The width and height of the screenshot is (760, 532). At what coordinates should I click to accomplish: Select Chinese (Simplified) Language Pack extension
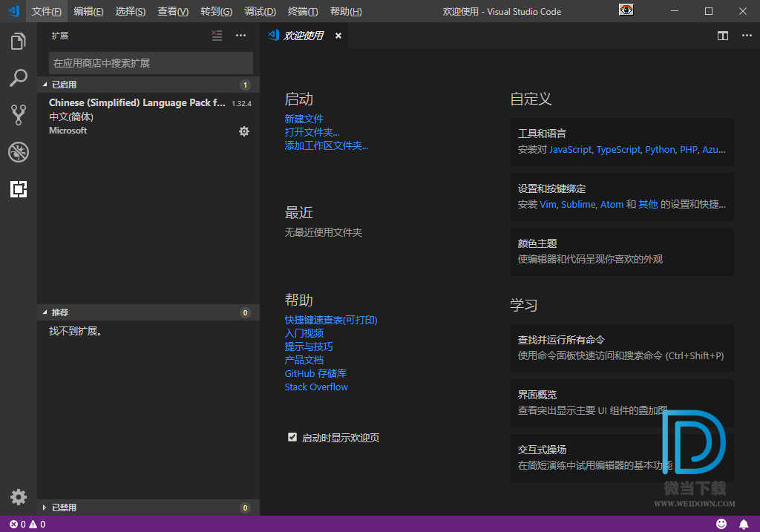point(148,116)
